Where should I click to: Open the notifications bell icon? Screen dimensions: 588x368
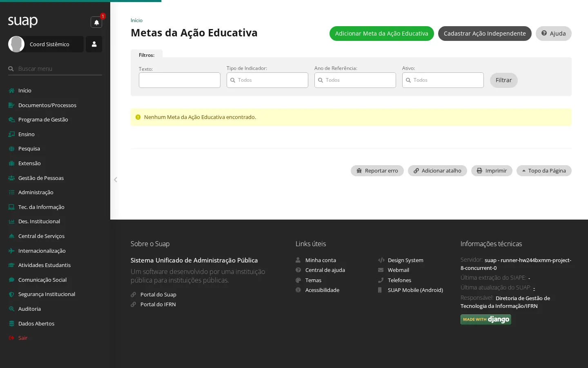coord(96,22)
